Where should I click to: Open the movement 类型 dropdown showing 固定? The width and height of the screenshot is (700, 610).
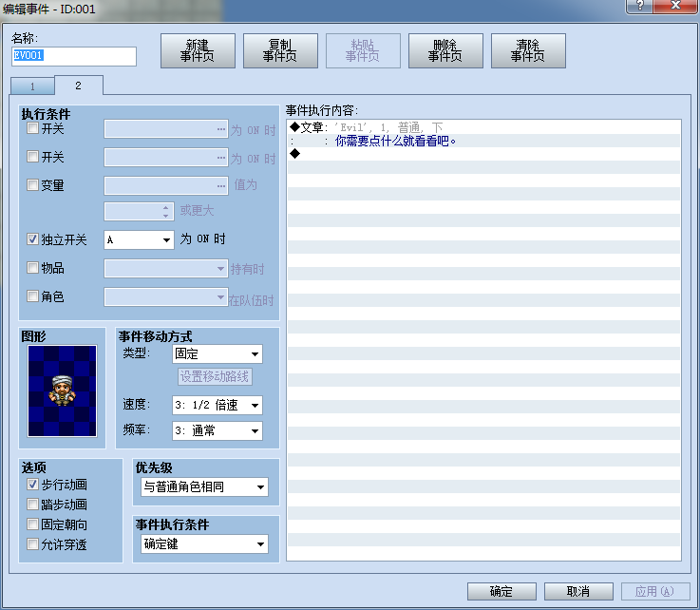(218, 354)
